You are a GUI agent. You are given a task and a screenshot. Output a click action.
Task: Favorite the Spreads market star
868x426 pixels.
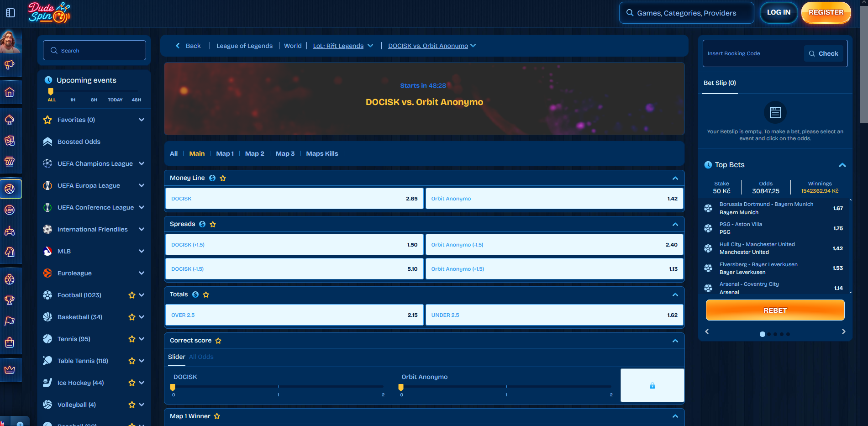[x=213, y=224]
